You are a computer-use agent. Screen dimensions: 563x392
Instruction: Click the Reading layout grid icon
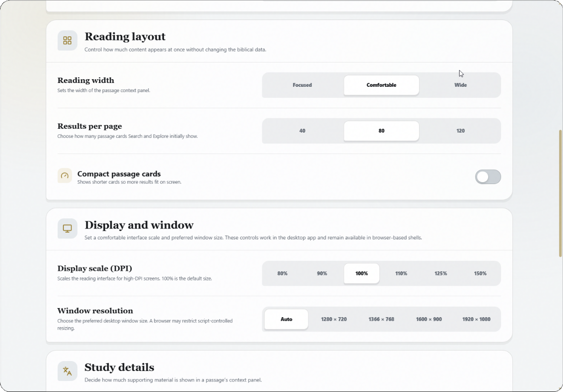(67, 40)
